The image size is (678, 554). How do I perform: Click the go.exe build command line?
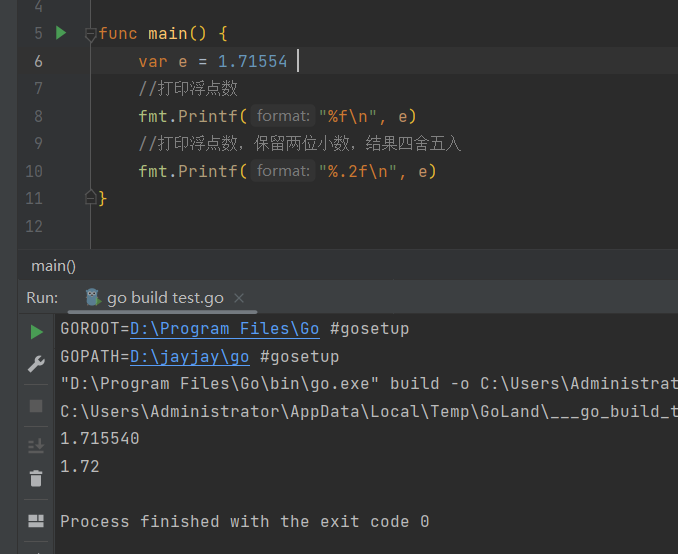[x=369, y=384]
